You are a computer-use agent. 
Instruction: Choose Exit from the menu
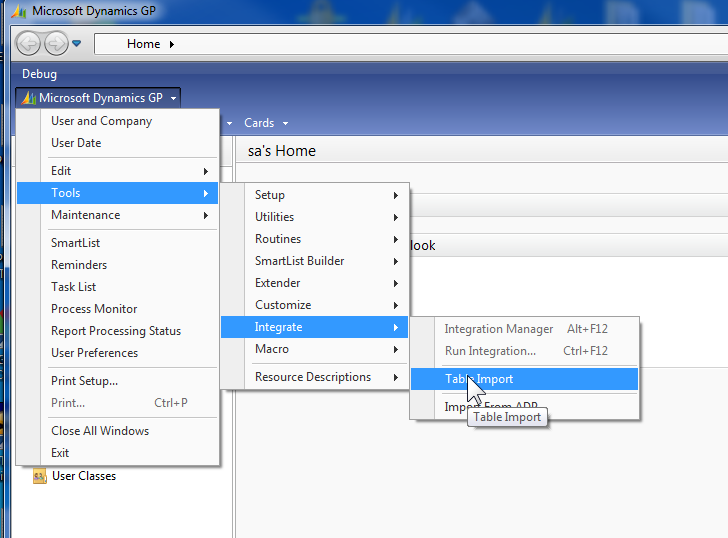(x=117, y=453)
